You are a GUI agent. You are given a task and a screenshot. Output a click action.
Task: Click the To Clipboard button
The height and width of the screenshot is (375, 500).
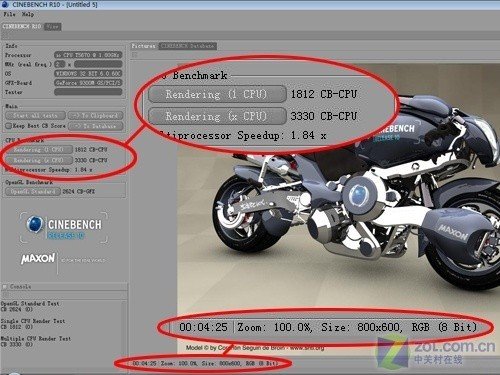(x=95, y=115)
